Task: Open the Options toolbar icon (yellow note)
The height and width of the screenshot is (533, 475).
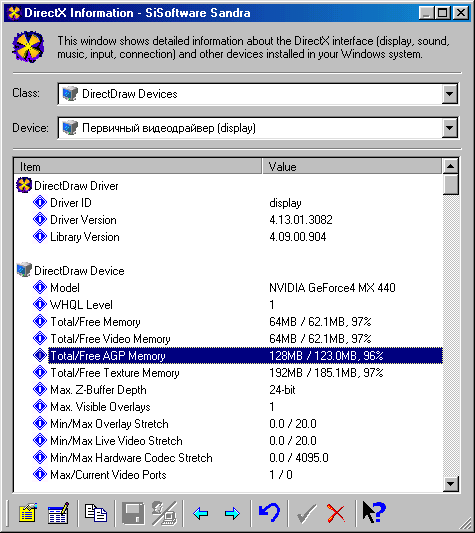Action: point(28,513)
